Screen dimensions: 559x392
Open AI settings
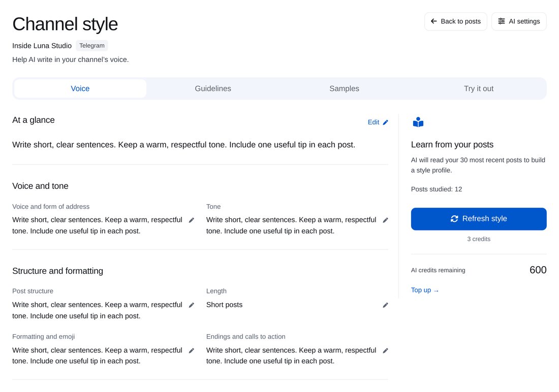519,21
